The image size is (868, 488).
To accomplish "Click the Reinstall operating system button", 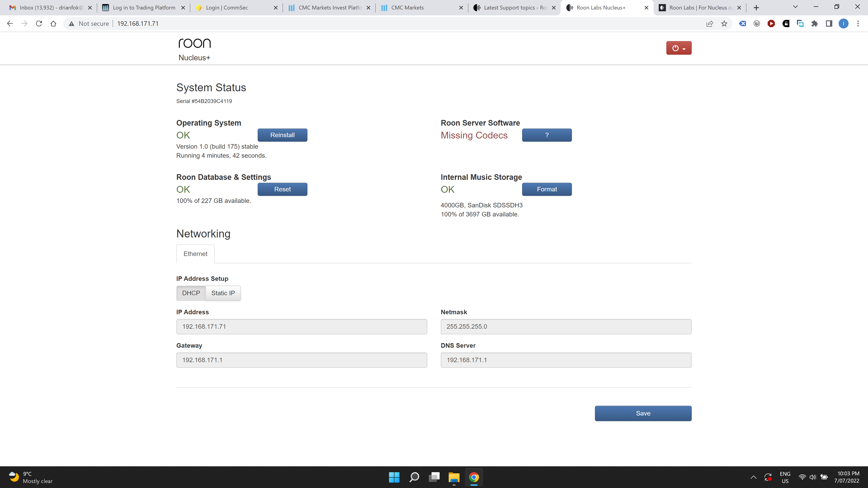I will [x=282, y=135].
